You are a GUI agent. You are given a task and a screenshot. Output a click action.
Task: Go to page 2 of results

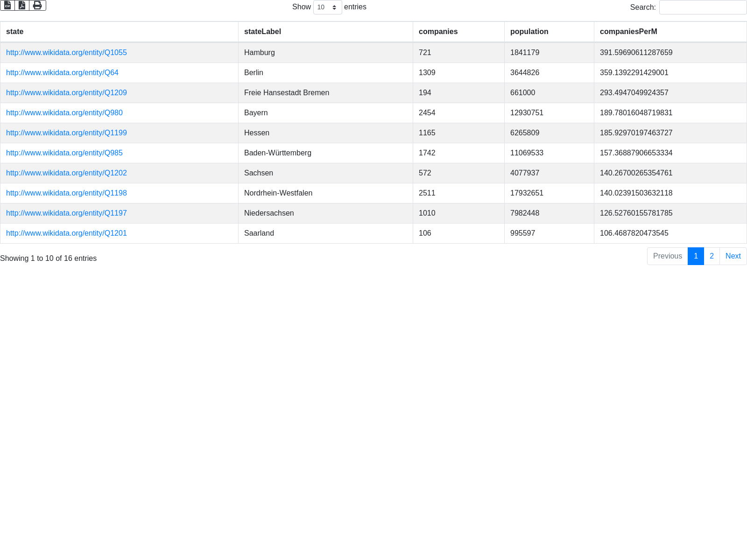(712, 256)
